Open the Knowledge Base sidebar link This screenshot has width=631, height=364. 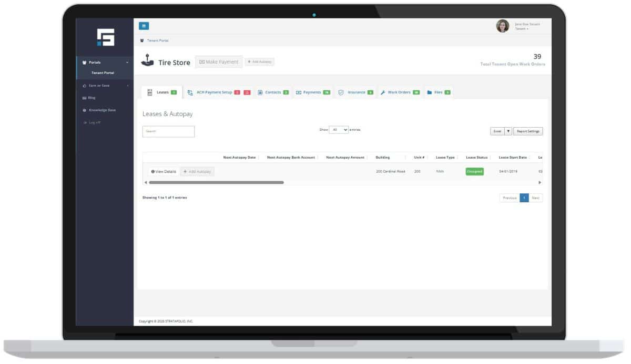point(102,110)
